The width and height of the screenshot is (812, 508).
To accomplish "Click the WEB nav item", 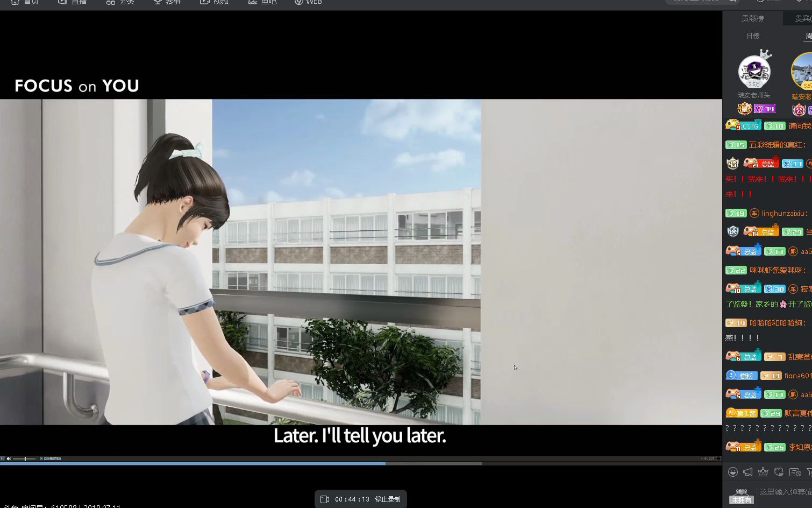I will pos(308,2).
